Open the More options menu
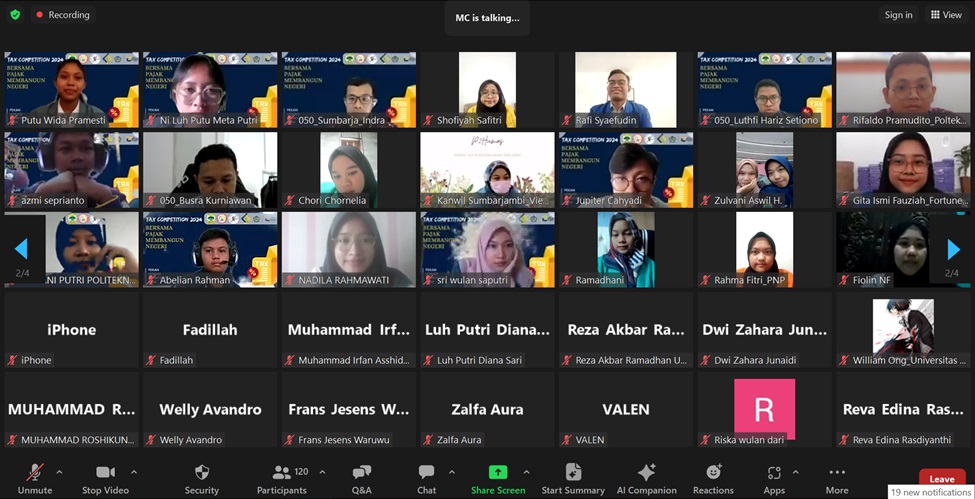The height and width of the screenshot is (499, 975). (837, 473)
